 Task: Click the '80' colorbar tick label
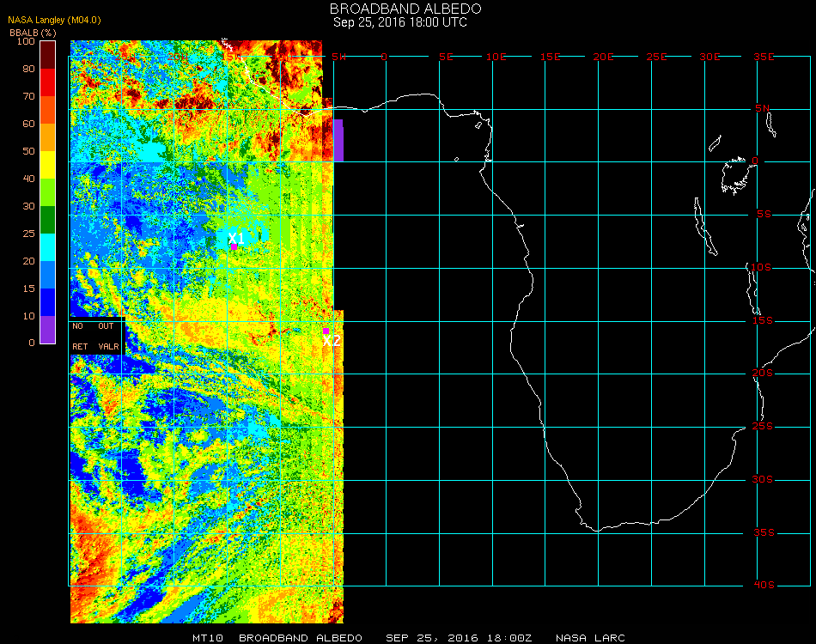tap(28, 69)
